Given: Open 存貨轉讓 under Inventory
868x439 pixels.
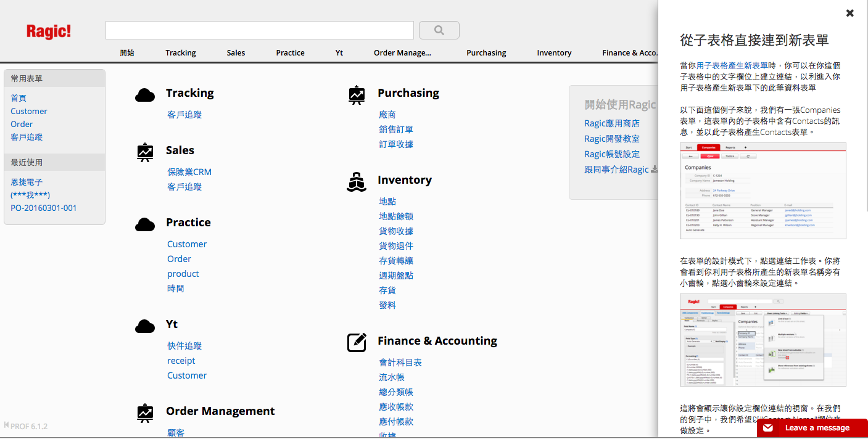Looking at the screenshot, I should coord(396,261).
